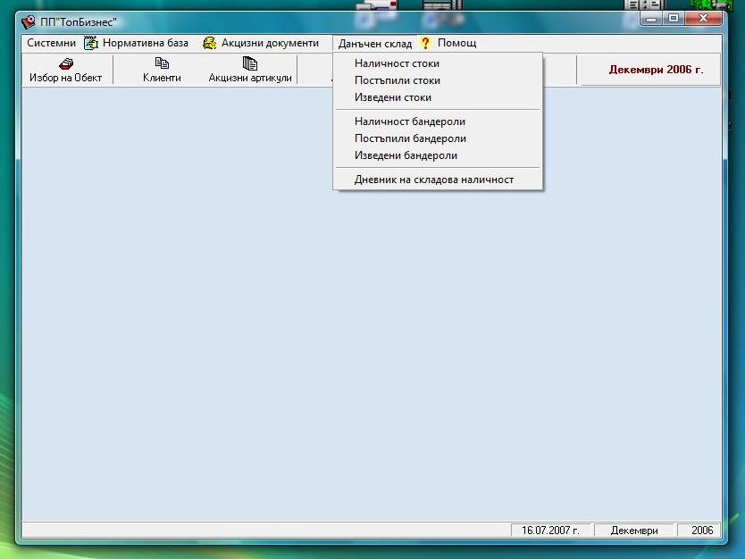The height and width of the screenshot is (560, 745).
Task: Collapse the Данъчен склад menu
Action: [x=375, y=44]
